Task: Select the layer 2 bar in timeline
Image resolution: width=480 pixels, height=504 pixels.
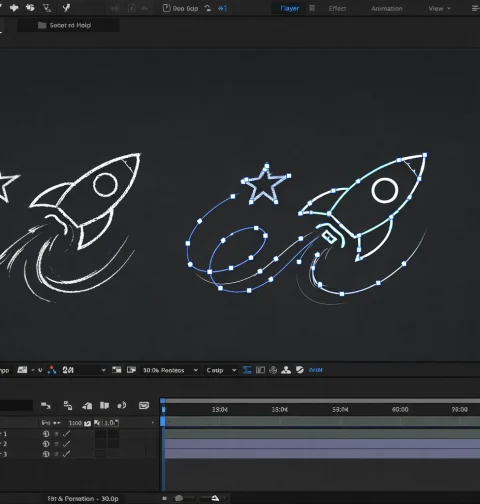Action: pyautogui.click(x=322, y=444)
